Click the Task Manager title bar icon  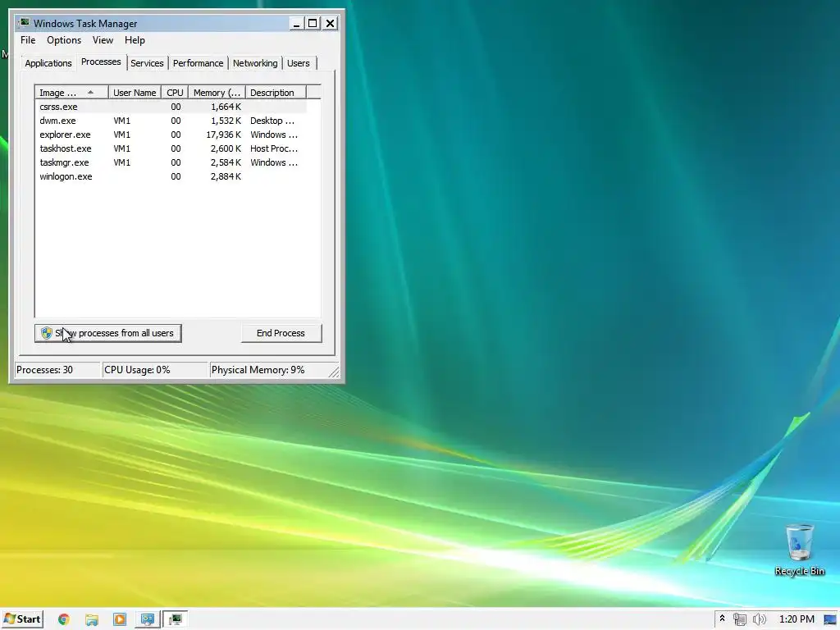[x=24, y=23]
